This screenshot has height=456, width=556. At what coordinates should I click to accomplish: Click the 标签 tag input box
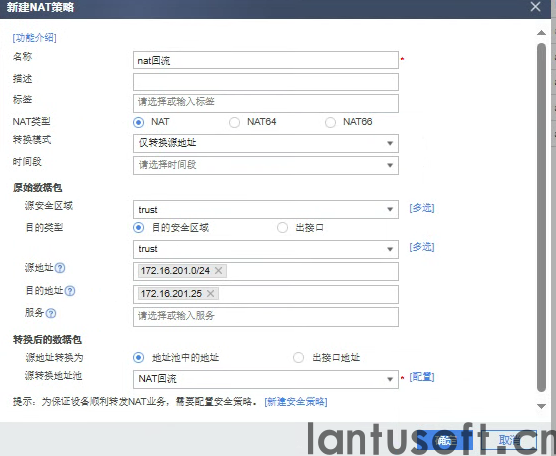pos(266,103)
